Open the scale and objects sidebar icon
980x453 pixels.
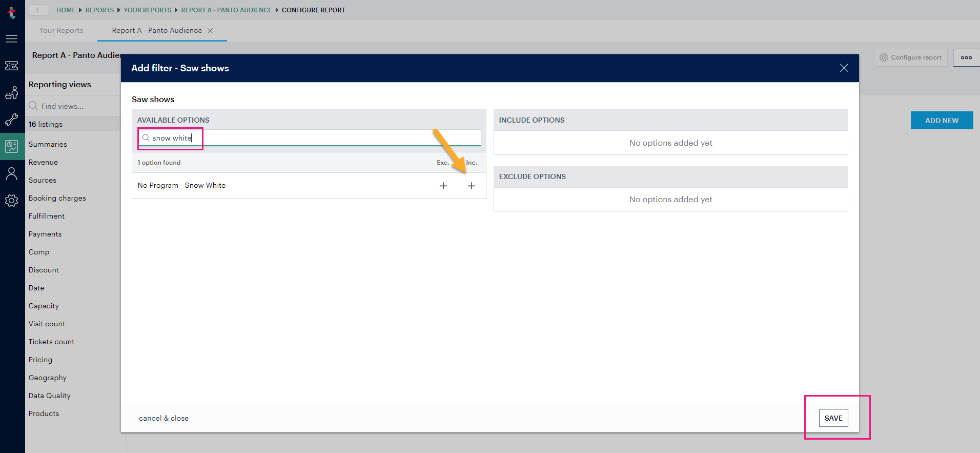[12, 93]
